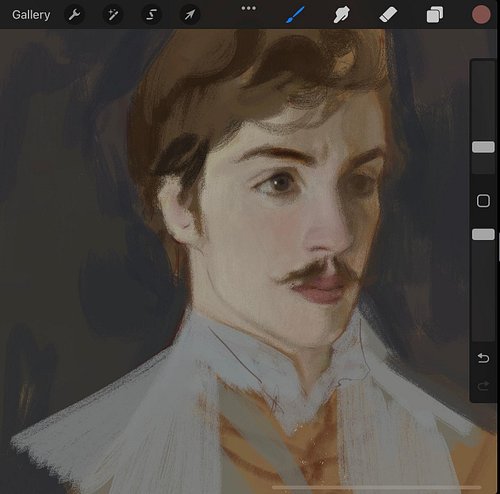The image size is (500, 494).
Task: Click the brush size slider handle
Action: [x=483, y=147]
